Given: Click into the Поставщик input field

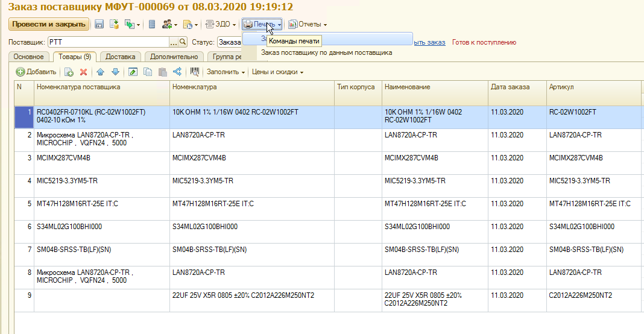Looking at the screenshot, I should click(109, 42).
